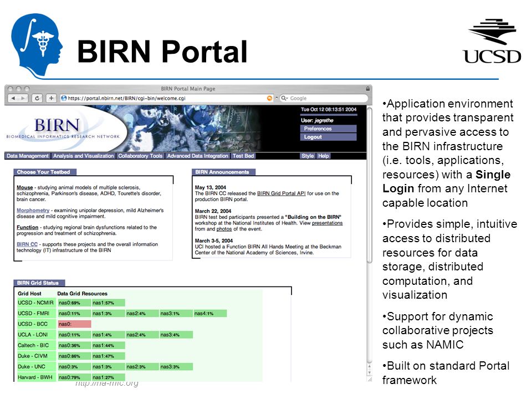Click the UCSD - NCMIR grid host label
This screenshot has width=532, height=399.
(x=35, y=303)
